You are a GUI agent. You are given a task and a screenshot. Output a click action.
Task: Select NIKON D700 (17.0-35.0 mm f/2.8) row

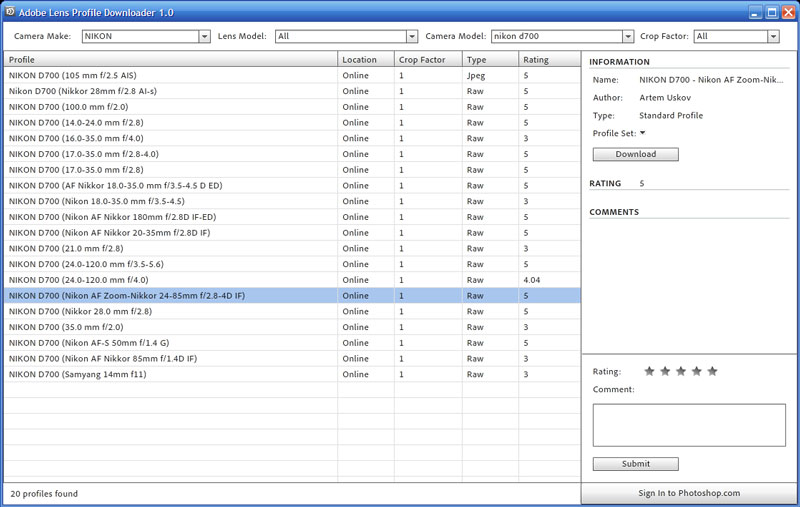pos(292,170)
